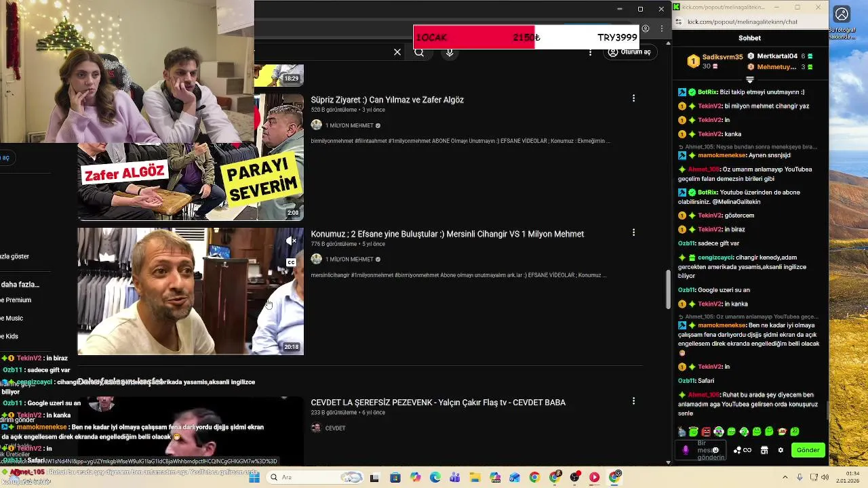Open Konumuz 2 Efsane yine Buluştular title
The height and width of the screenshot is (488, 868).
[447, 234]
